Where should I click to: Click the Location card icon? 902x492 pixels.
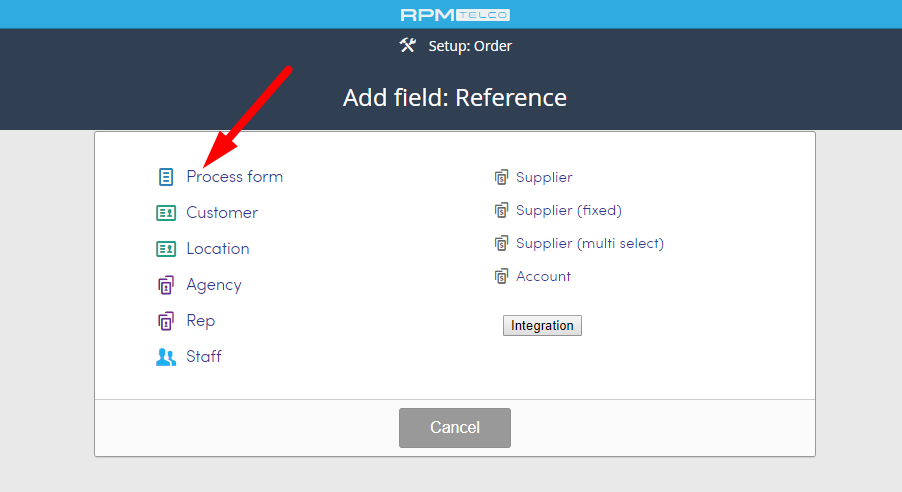pyautogui.click(x=166, y=249)
